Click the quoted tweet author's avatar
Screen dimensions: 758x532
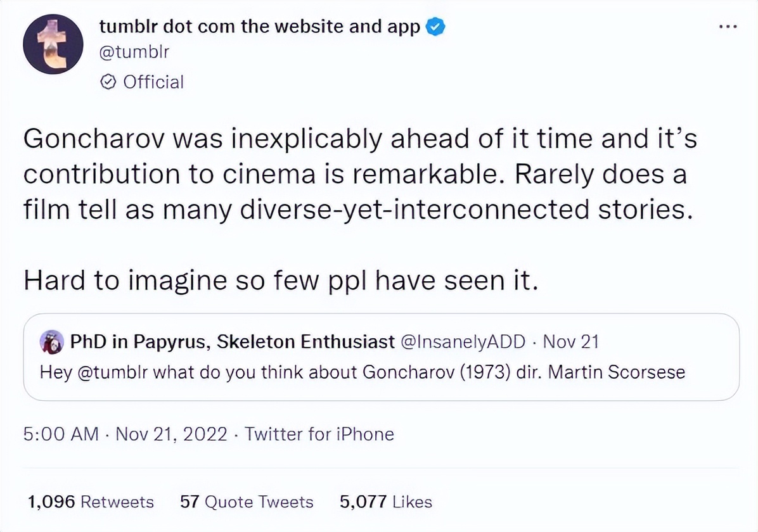(x=52, y=342)
